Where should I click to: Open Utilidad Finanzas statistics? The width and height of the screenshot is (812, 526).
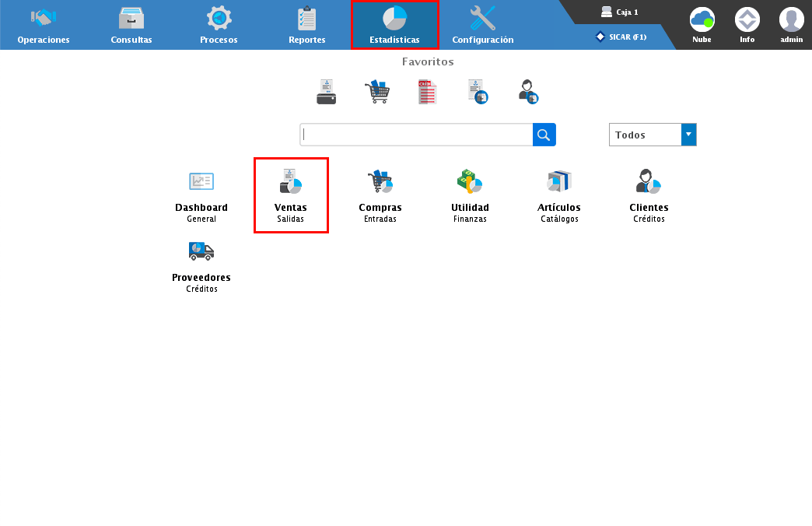[470, 195]
